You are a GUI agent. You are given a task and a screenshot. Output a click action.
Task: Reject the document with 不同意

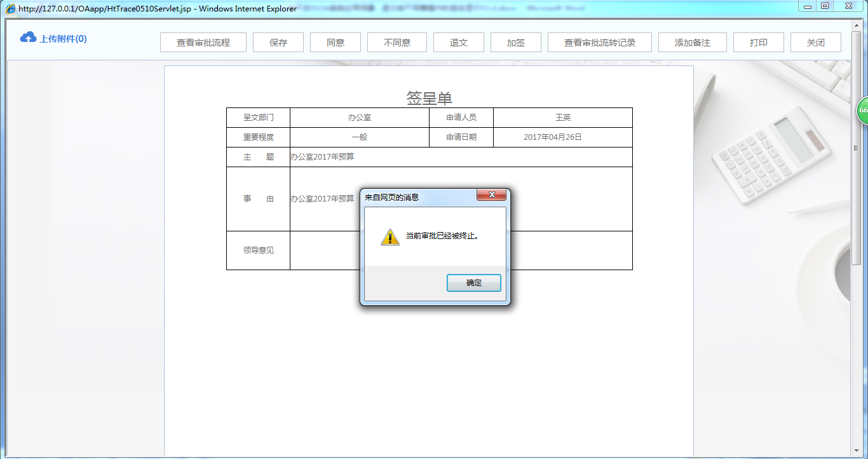pyautogui.click(x=397, y=42)
